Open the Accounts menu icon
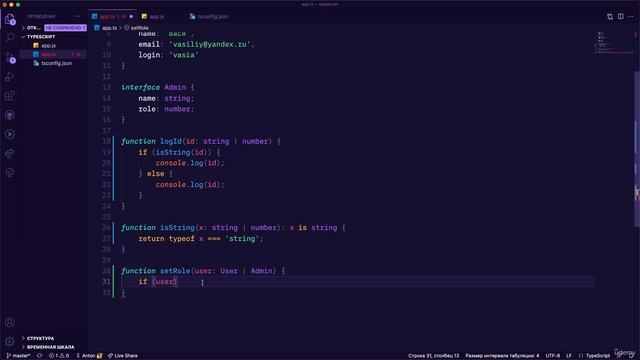Screen dimensions: 640x360 [x=10, y=322]
